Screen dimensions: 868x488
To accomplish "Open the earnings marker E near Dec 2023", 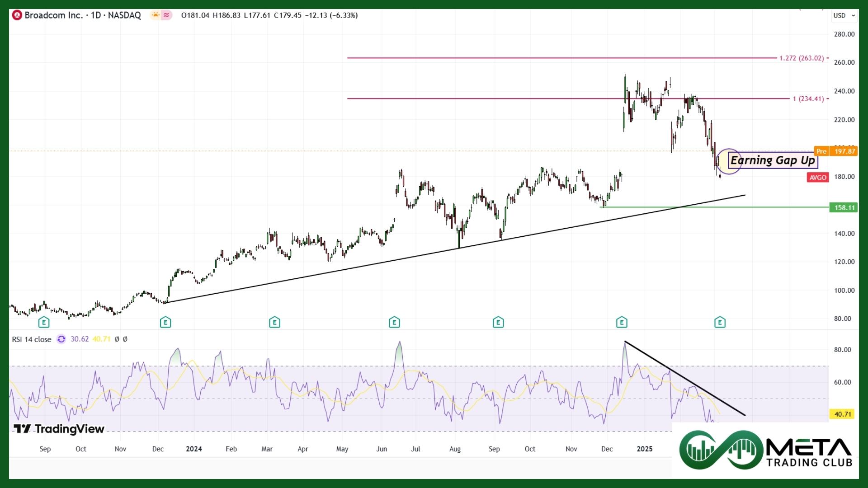I will point(165,322).
